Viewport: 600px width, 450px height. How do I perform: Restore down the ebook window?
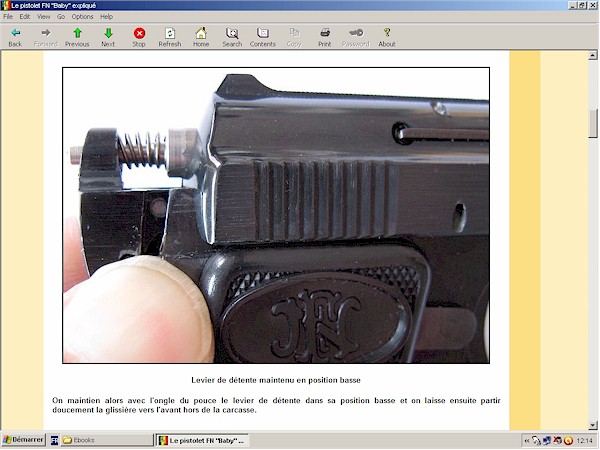582,5
